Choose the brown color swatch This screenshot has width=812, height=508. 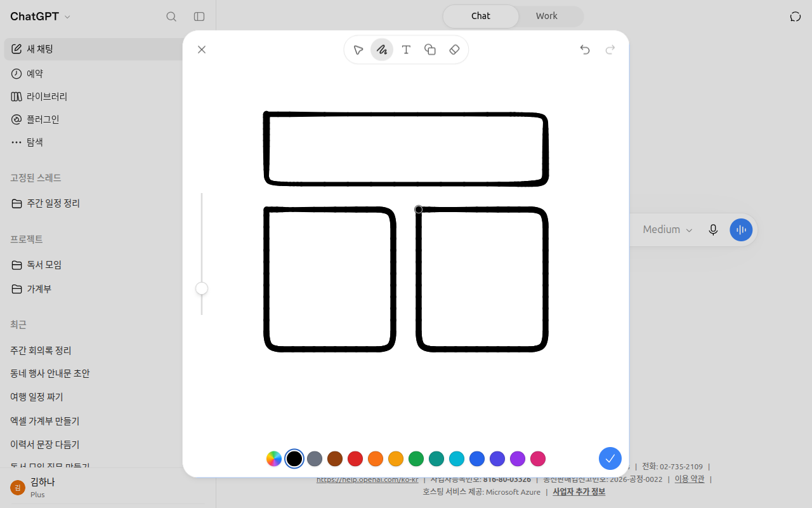[x=335, y=458]
